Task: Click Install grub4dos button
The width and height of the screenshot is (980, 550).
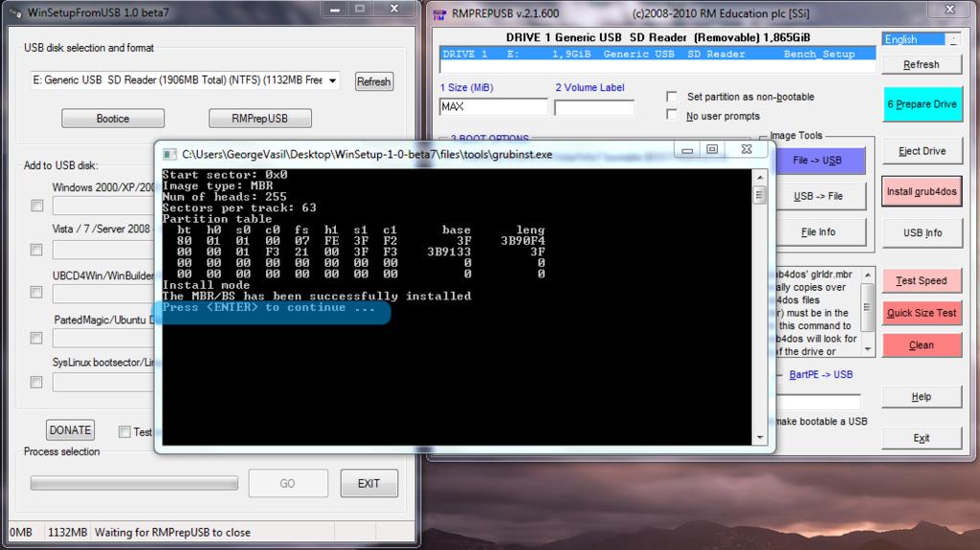Action: [x=922, y=191]
